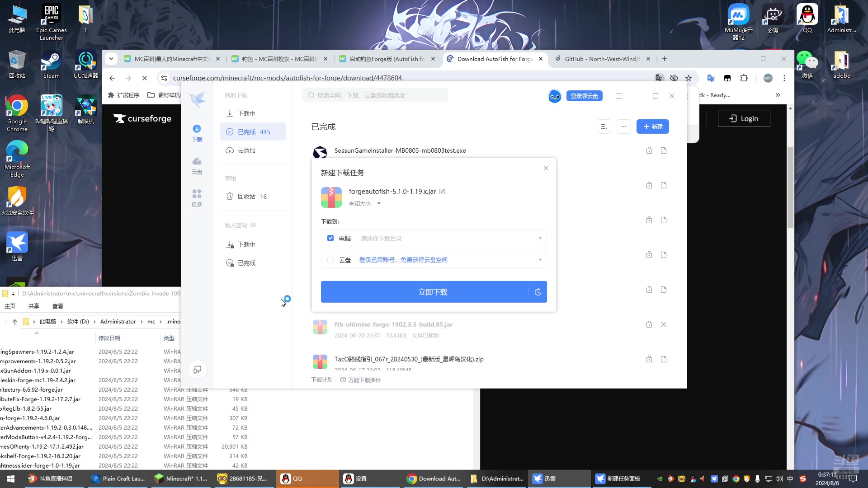Screen dimensions: 868x488
Task: Click lock icon on TacO zip row
Action: coord(649,359)
